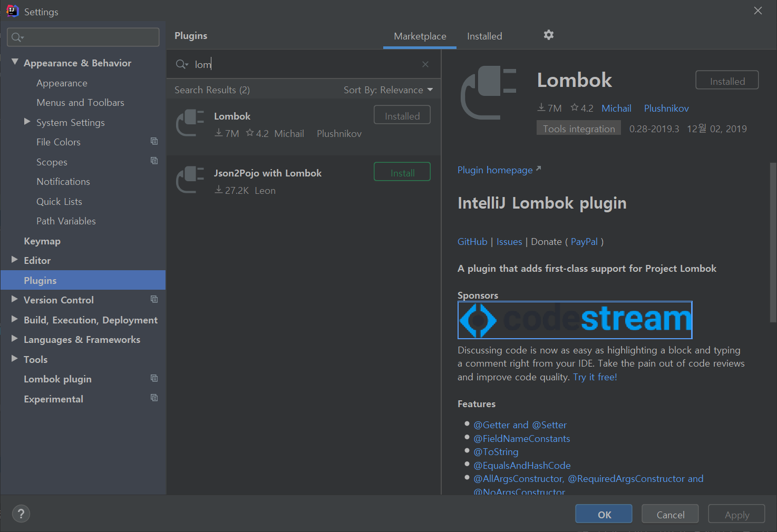Screen dimensions: 777x532
Task: Open the @ToString feature link
Action: (496, 452)
